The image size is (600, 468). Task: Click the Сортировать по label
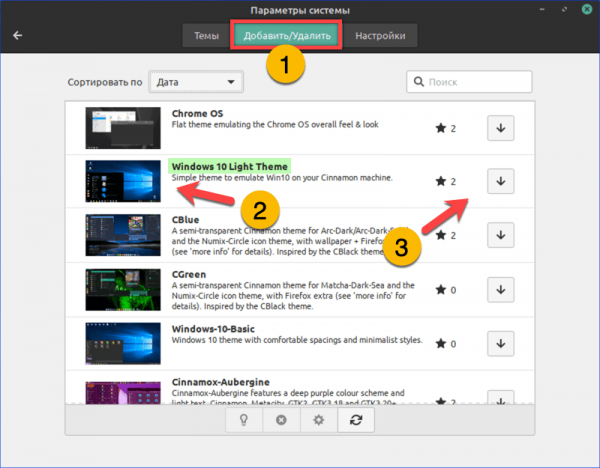click(x=105, y=82)
